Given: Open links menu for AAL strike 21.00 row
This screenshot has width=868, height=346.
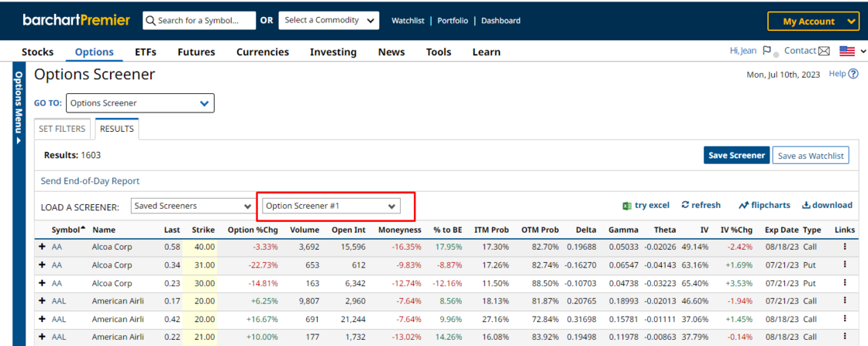Looking at the screenshot, I should 845,337.
